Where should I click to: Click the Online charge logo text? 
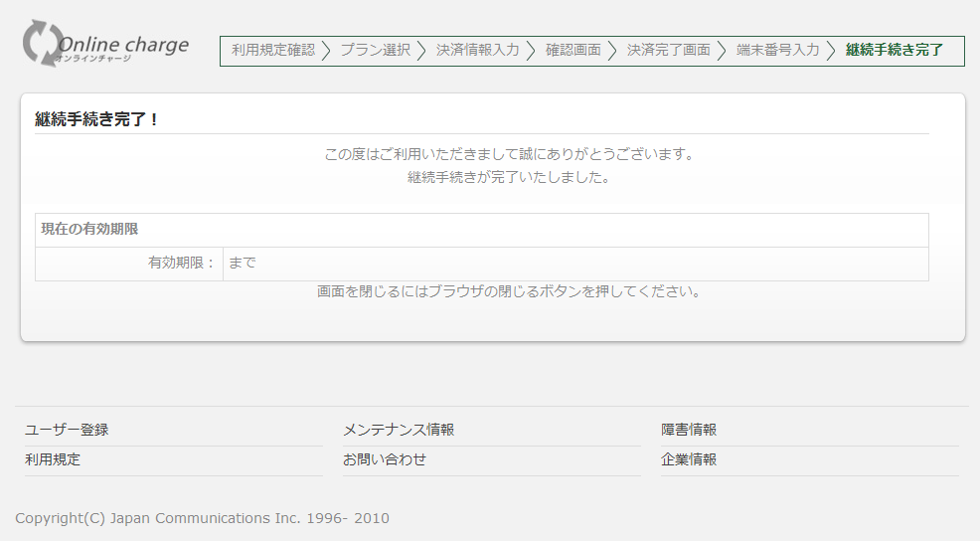122,46
